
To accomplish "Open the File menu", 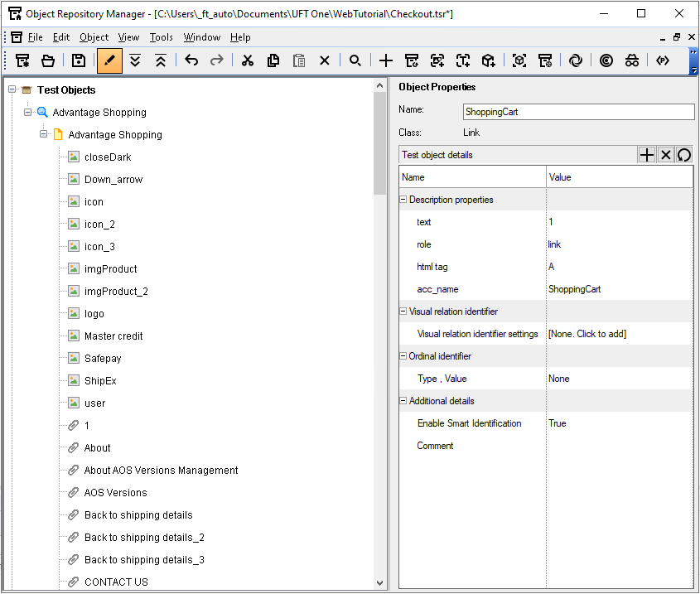I will [36, 37].
